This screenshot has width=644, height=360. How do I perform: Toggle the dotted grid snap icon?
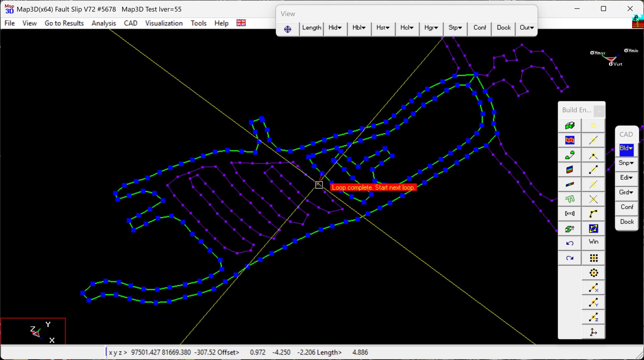coord(593,258)
